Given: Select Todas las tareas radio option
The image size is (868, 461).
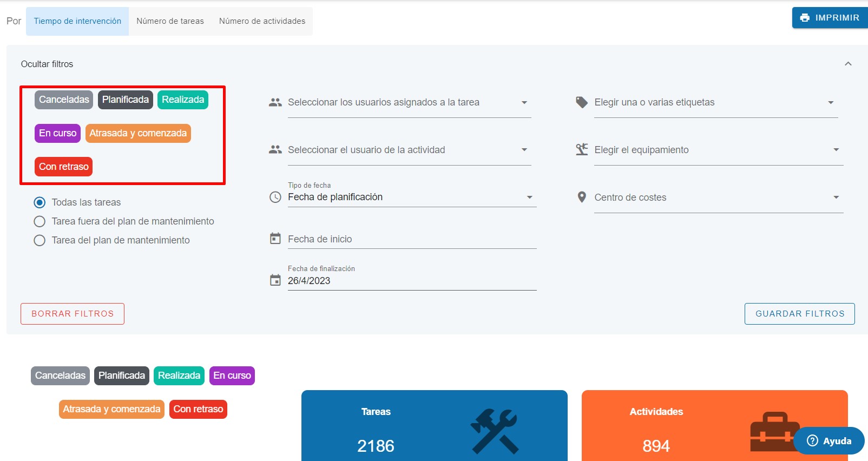Looking at the screenshot, I should [40, 202].
